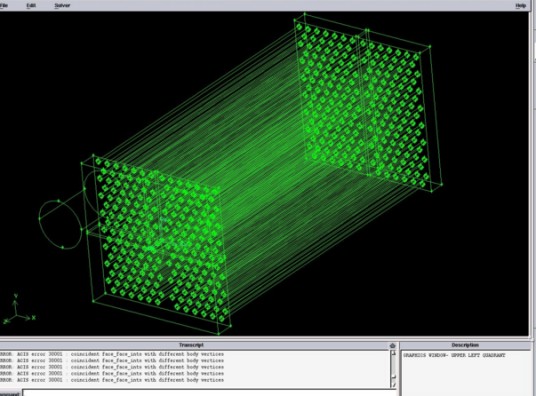The image size is (536, 396).
Task: Open the File menu
Action: 3,5
